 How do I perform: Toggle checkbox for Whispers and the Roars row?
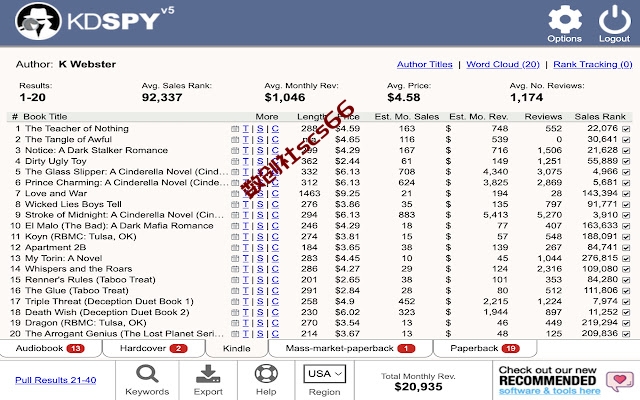pyautogui.click(x=626, y=269)
